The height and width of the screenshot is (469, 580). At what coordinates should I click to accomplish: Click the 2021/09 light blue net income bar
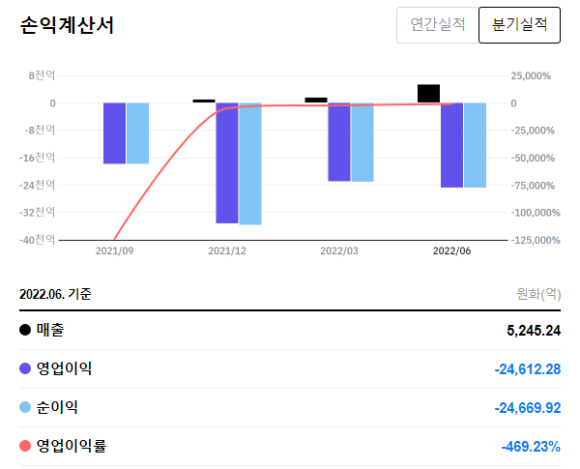(x=138, y=133)
